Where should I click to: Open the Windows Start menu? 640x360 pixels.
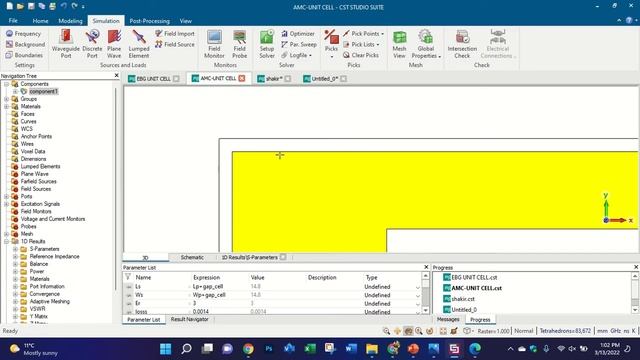tap(165, 349)
